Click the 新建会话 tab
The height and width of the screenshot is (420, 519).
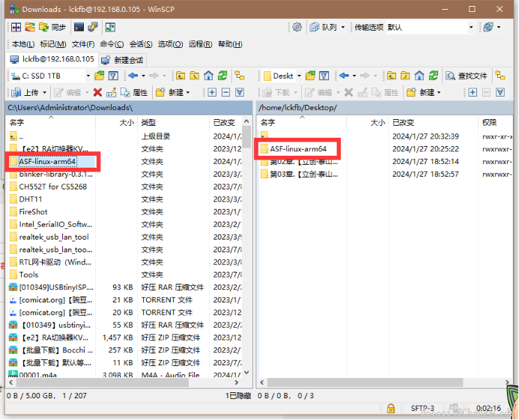(x=123, y=60)
